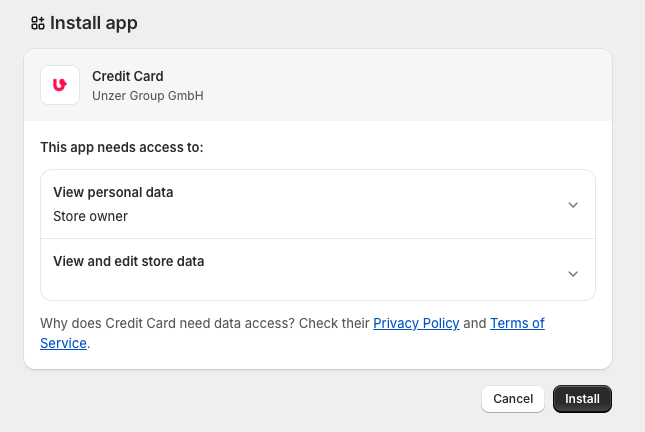
Task: Click the Credit Card app name
Action: click(x=127, y=76)
